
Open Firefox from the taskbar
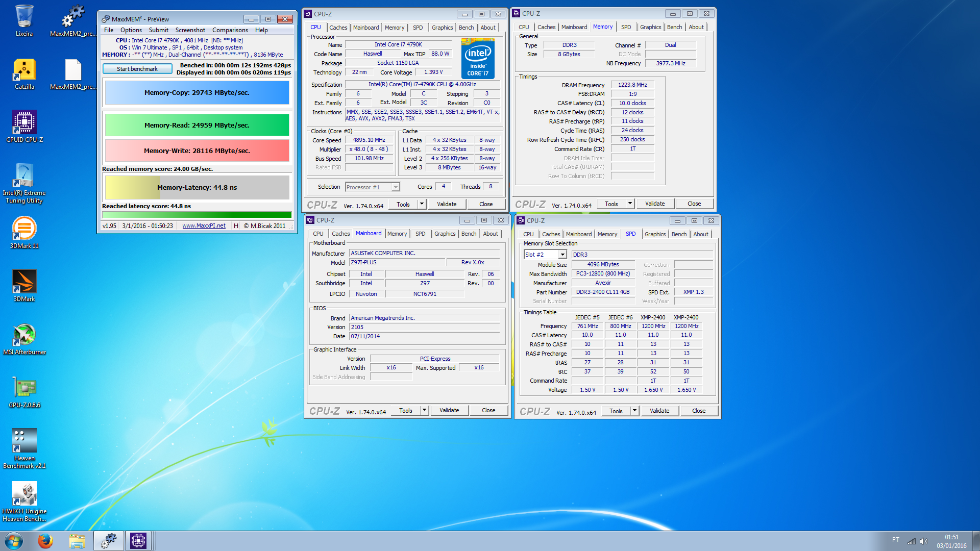(45, 541)
